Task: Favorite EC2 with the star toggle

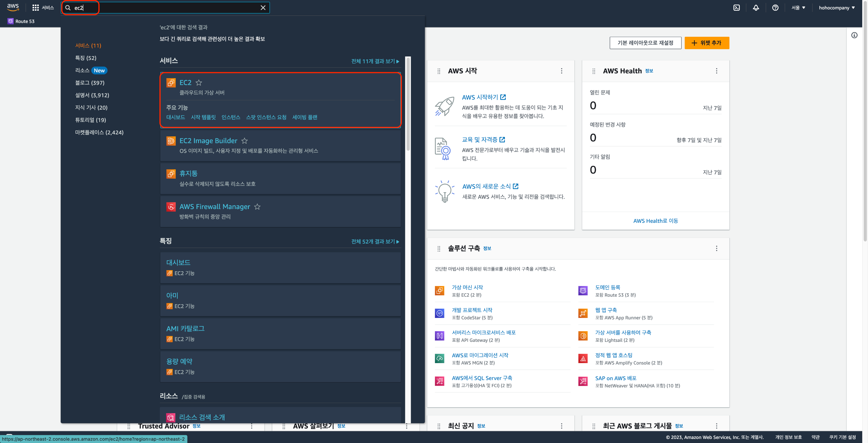Action: click(199, 83)
